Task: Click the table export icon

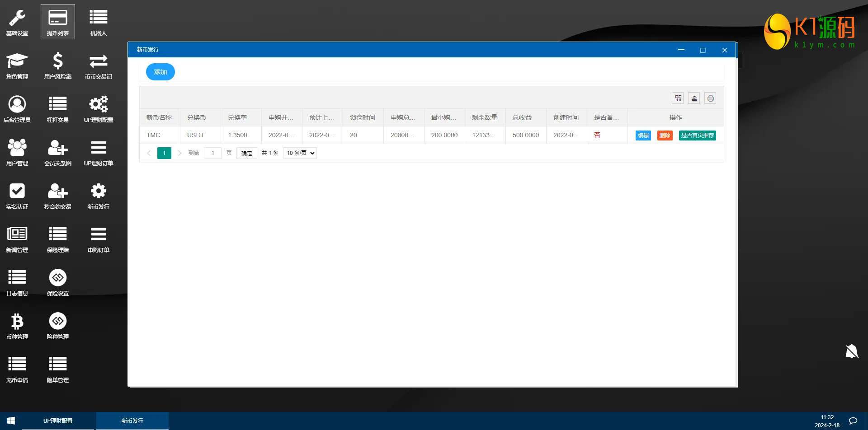Action: [x=694, y=98]
